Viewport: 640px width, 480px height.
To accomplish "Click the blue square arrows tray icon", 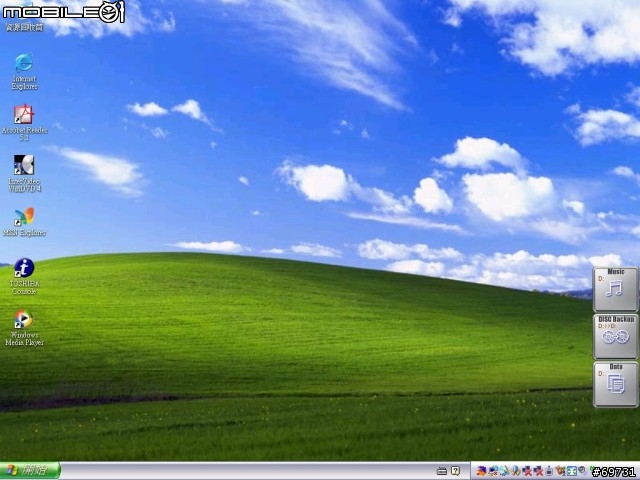I will point(572,471).
